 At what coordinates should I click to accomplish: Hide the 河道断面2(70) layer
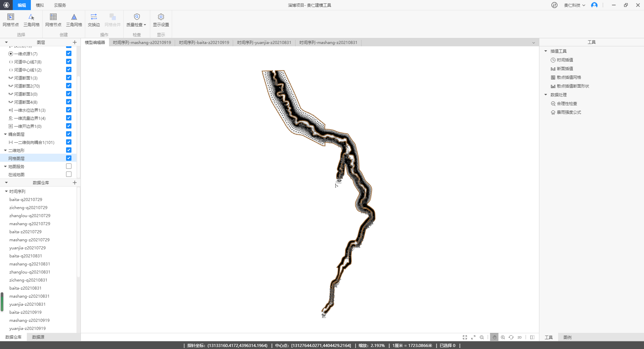coord(69,86)
